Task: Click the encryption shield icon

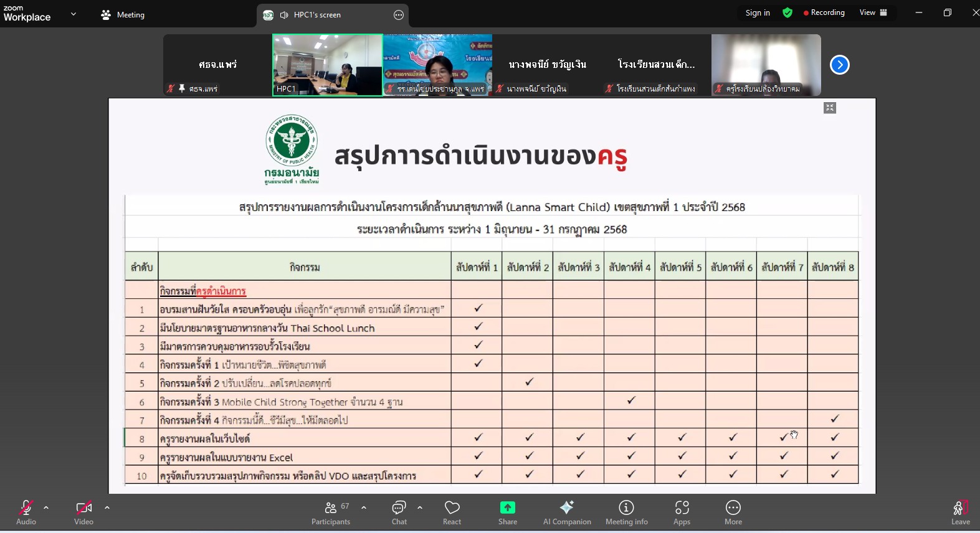Action: tap(787, 12)
